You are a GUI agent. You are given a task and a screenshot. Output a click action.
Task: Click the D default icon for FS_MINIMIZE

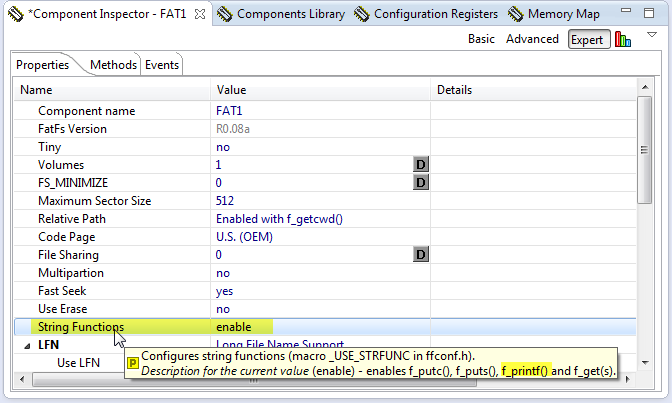(x=421, y=183)
